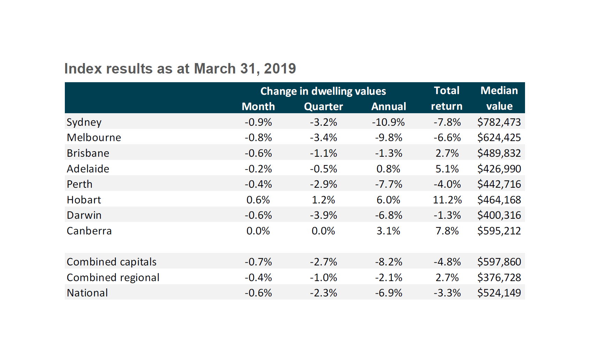
Task: Click the Quarter column header
Action: click(x=323, y=107)
